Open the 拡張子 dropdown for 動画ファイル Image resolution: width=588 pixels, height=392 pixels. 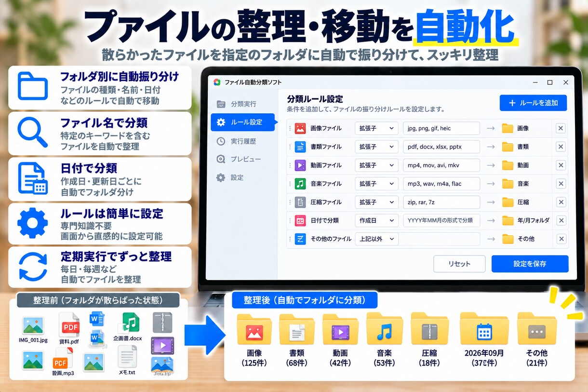[x=376, y=165]
